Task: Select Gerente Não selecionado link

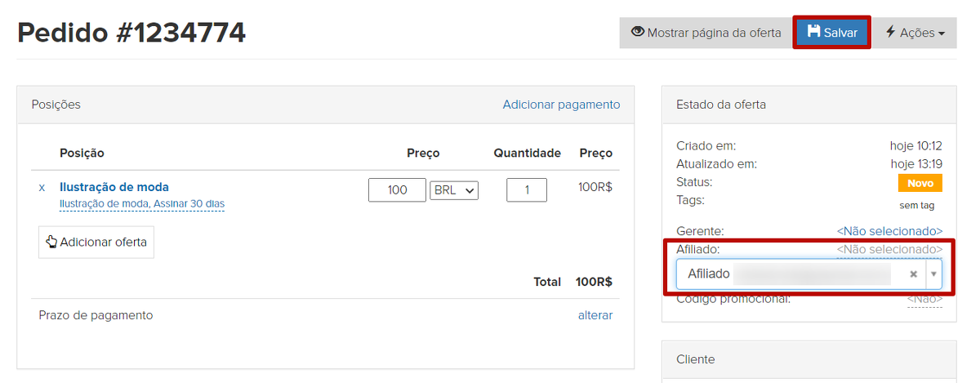Action: coord(889,231)
